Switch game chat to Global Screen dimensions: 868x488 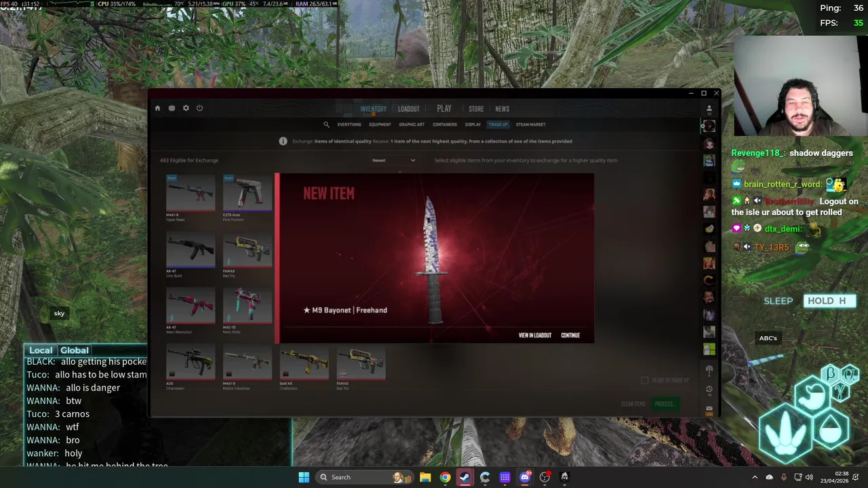[75, 350]
